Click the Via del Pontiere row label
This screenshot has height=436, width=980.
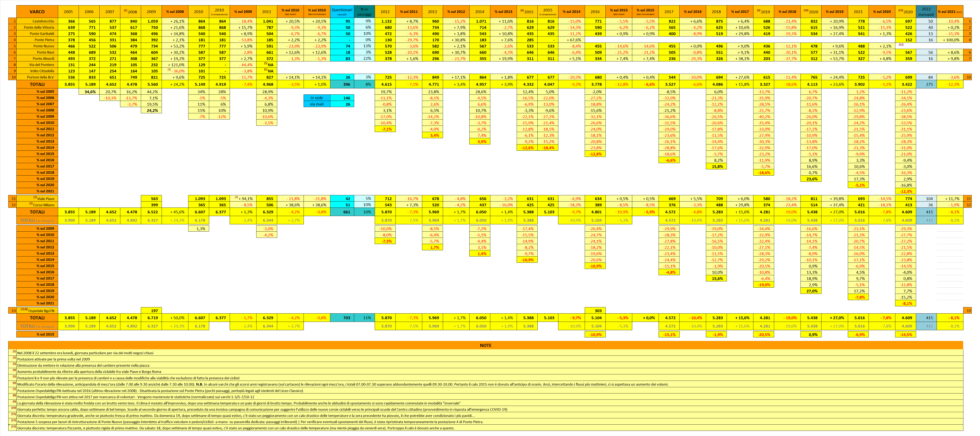pyautogui.click(x=37, y=65)
